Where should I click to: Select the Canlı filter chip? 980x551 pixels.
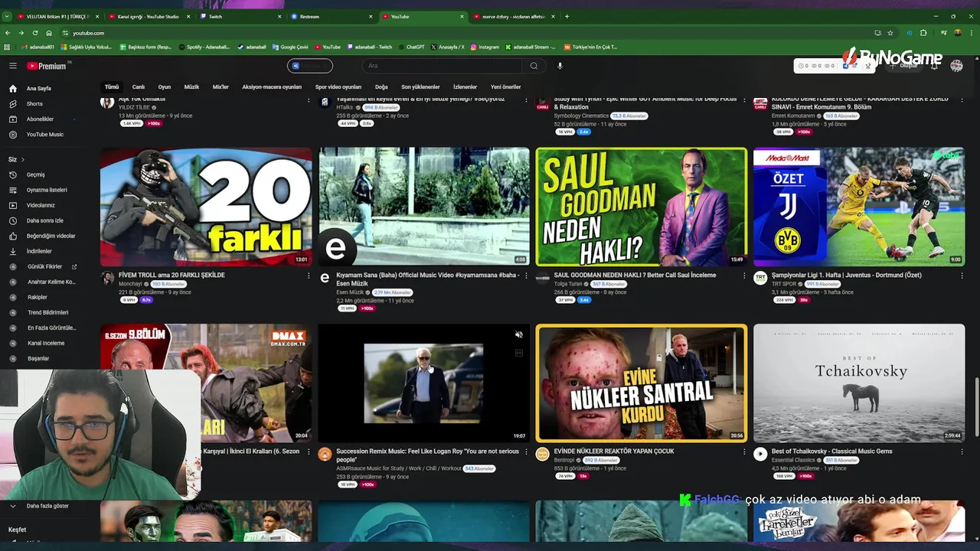pyautogui.click(x=139, y=87)
